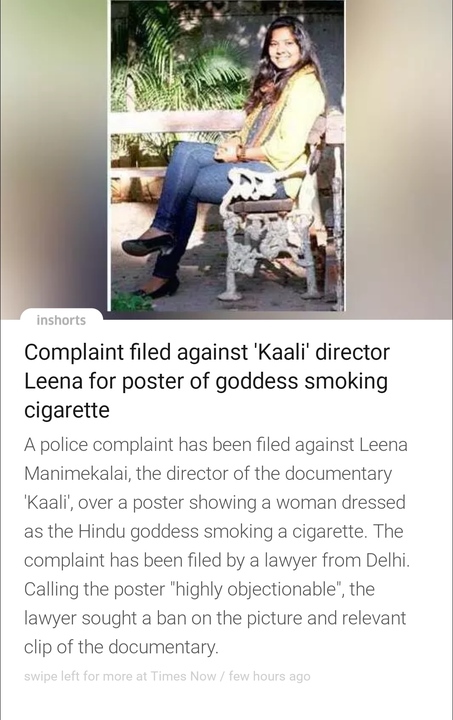Tap the word 'cigarette' ending the headline

pyautogui.click(x=67, y=409)
